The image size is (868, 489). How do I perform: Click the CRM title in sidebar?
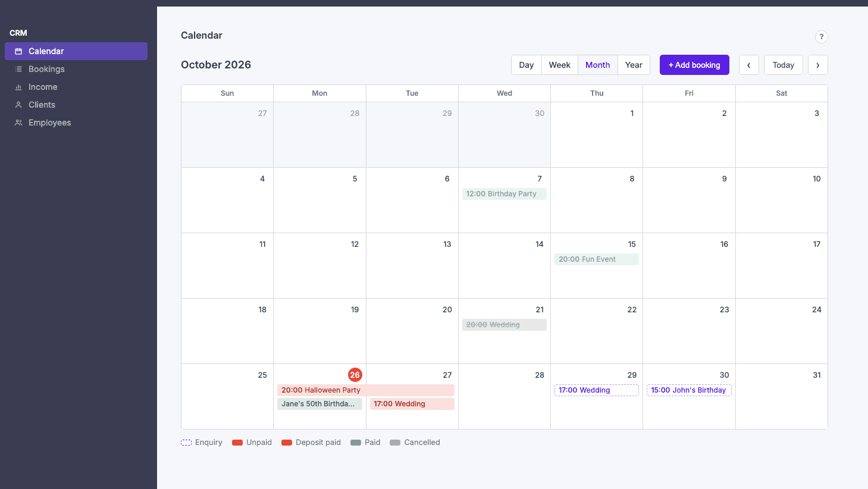tap(18, 33)
